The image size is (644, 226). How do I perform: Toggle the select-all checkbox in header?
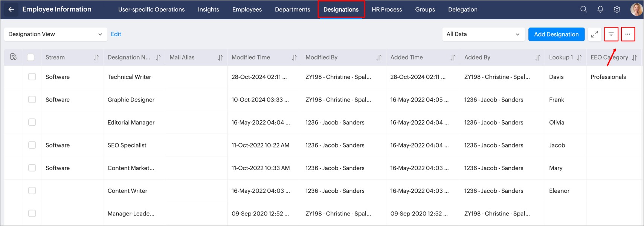(31, 57)
